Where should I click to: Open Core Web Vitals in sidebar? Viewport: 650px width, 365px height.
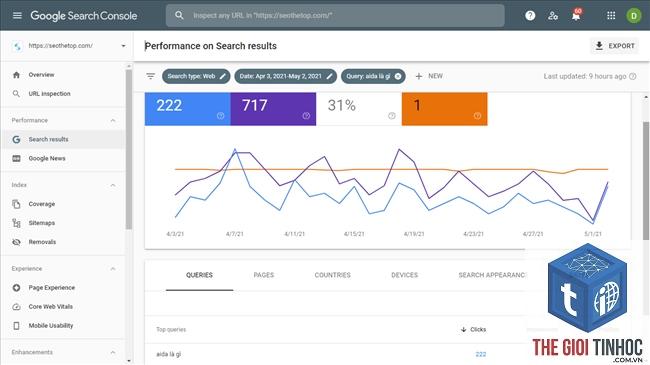(x=63, y=307)
